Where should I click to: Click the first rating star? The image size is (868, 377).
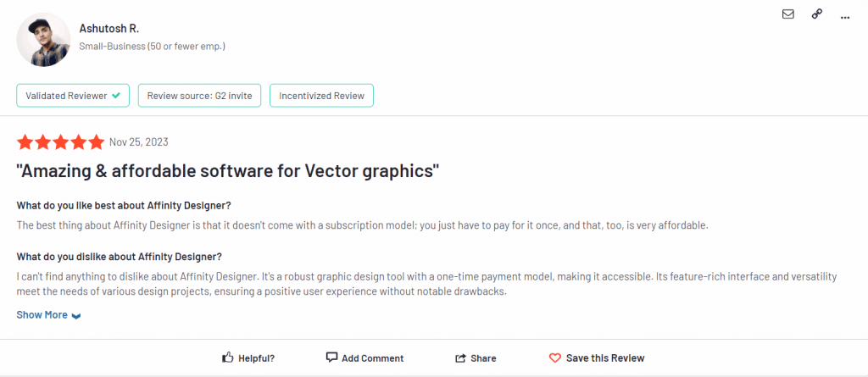(x=25, y=142)
